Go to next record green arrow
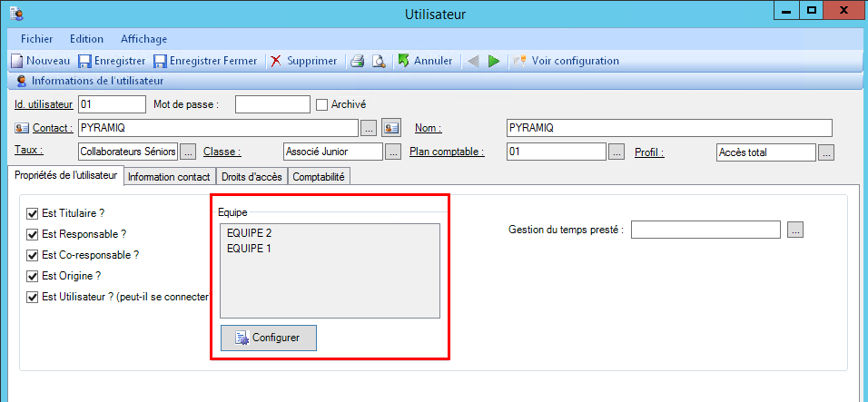This screenshot has width=868, height=402. point(494,61)
